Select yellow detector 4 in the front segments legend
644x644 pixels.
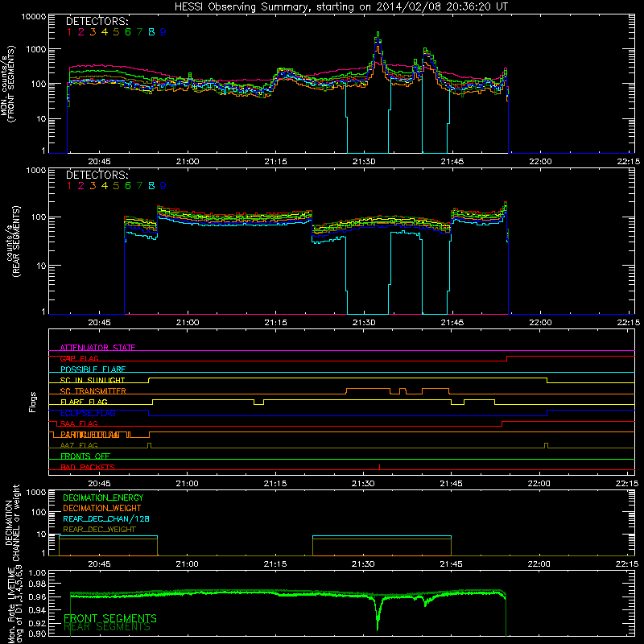point(105,32)
